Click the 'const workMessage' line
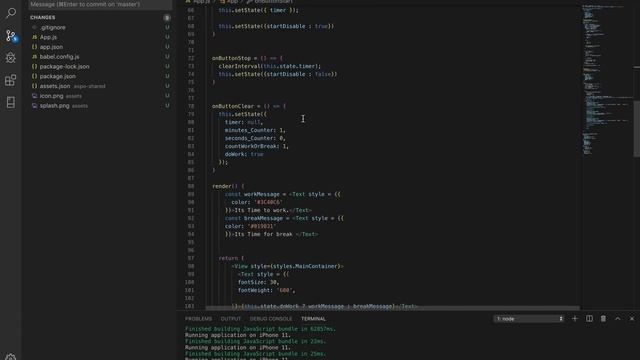Screen dimensions: 640x360 [x=282, y=194]
